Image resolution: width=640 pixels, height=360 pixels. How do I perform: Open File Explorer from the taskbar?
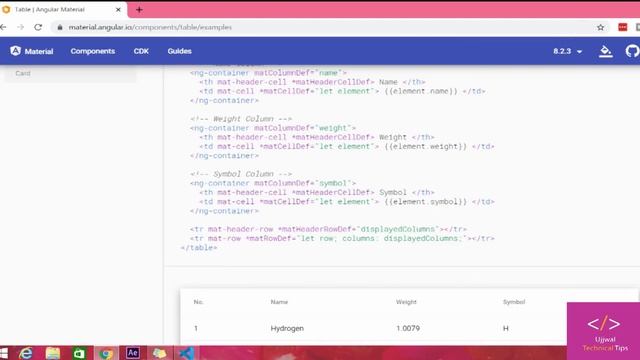coord(53,353)
